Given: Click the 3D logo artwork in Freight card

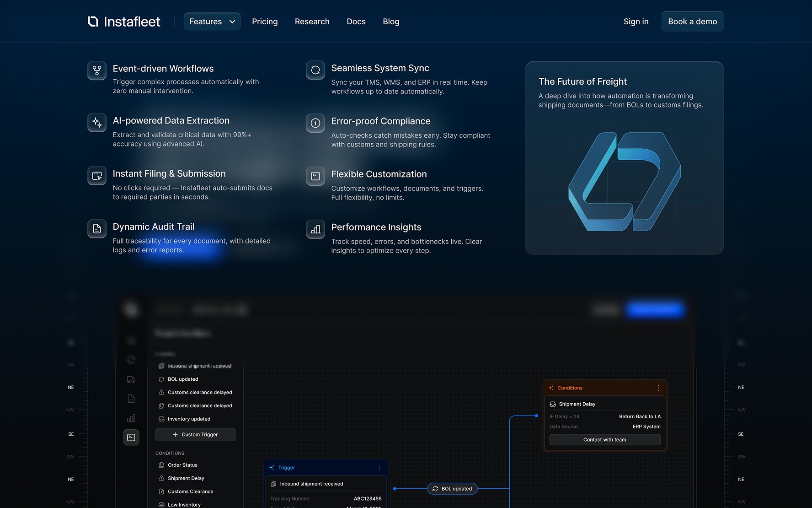Looking at the screenshot, I should pyautogui.click(x=625, y=182).
